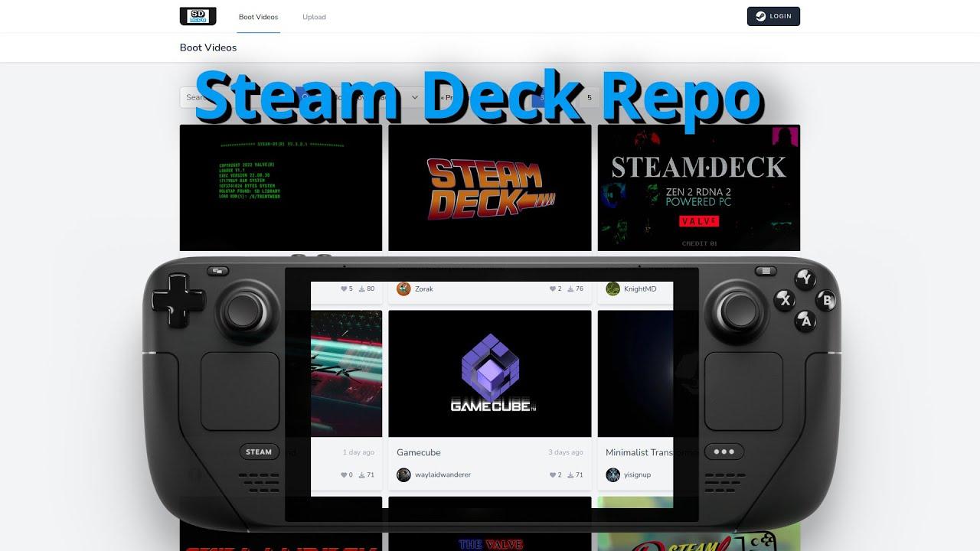Open the sort dropdown chevron in filter bar
The height and width of the screenshot is (551, 980).
(415, 98)
